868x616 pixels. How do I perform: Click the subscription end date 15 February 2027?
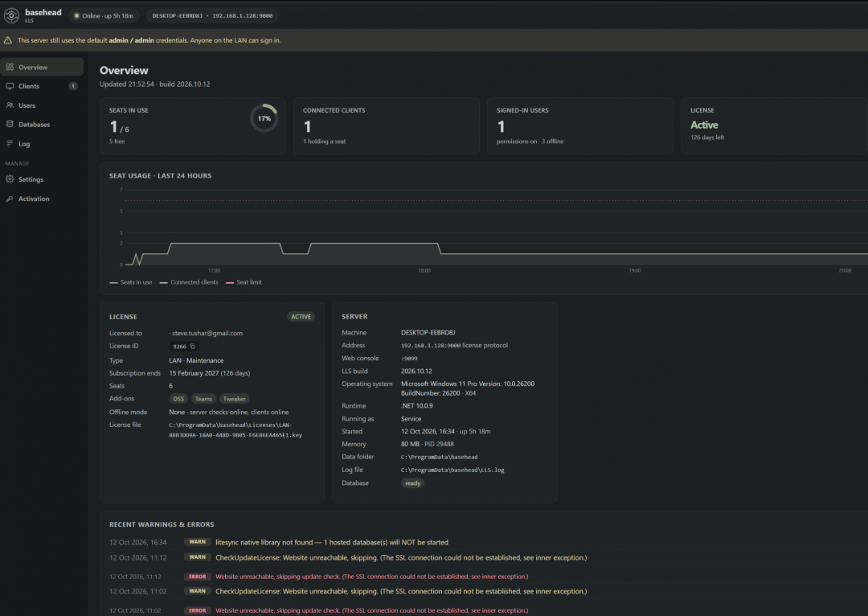pos(194,373)
